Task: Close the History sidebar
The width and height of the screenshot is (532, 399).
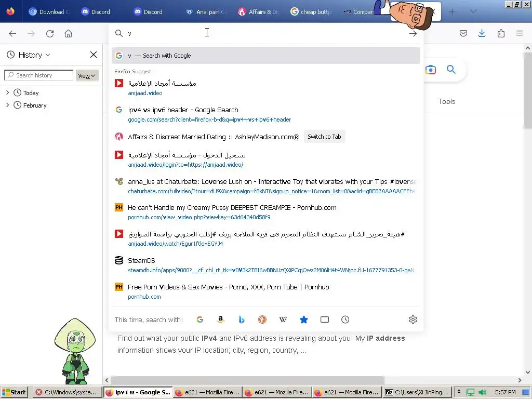Action: pos(94,55)
